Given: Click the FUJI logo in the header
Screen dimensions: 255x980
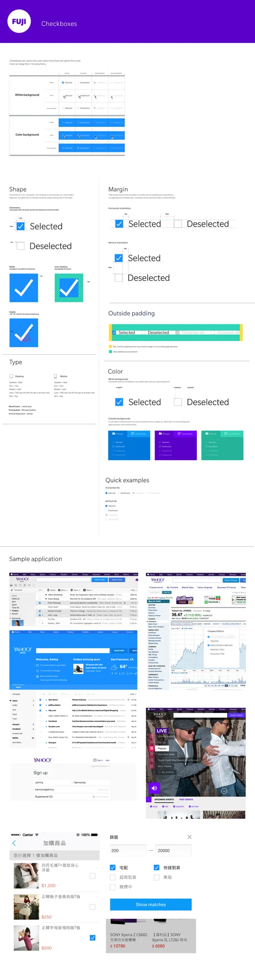Looking at the screenshot, I should [19, 22].
